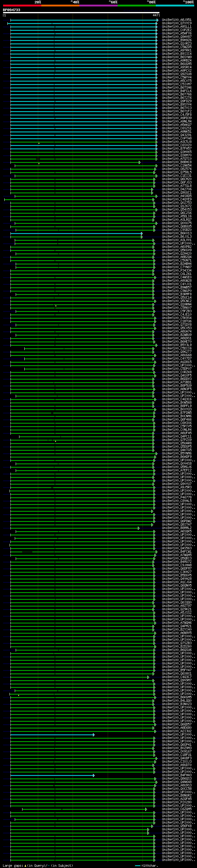This screenshot has width=197, height=868.
Task: Click the cyan alignment bar for UniRef100_B6K013
Action: tap(76, 233)
